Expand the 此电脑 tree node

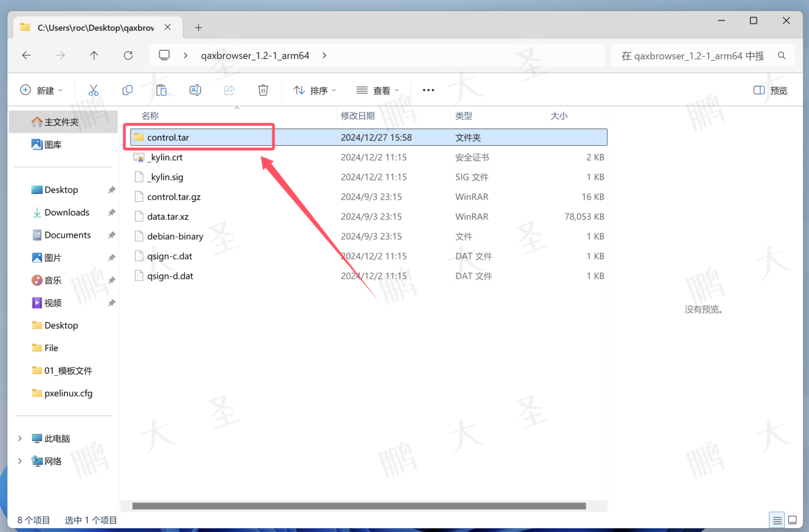coord(20,439)
